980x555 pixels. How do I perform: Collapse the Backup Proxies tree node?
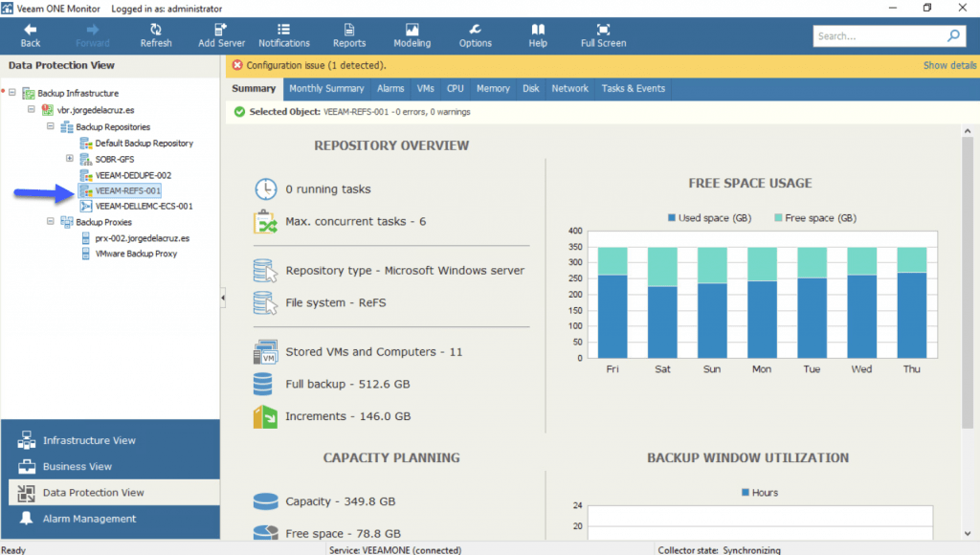(x=51, y=222)
